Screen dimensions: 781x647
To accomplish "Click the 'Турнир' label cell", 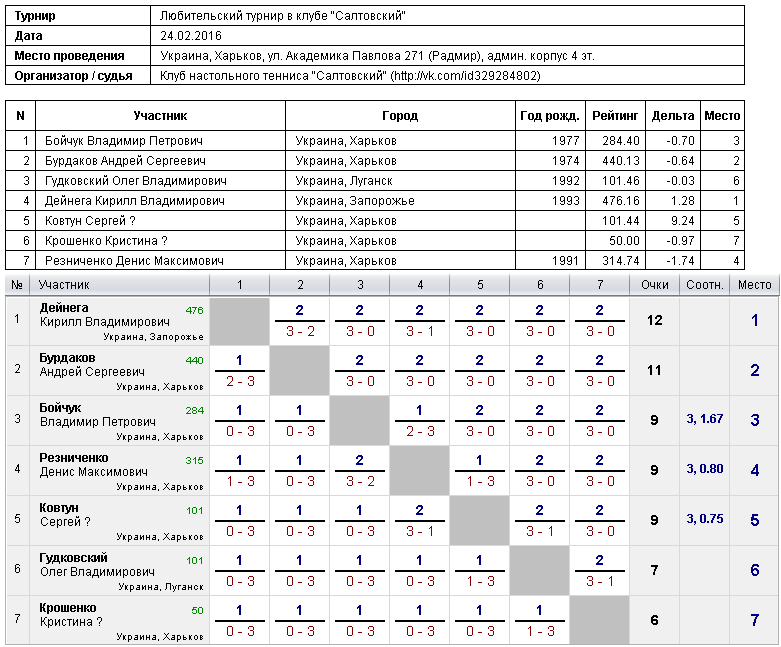I will click(78, 16).
